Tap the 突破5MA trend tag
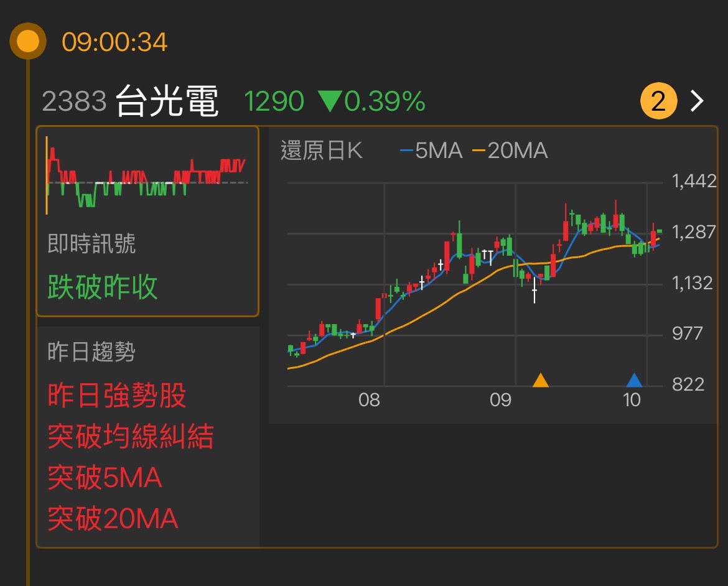 click(x=105, y=478)
